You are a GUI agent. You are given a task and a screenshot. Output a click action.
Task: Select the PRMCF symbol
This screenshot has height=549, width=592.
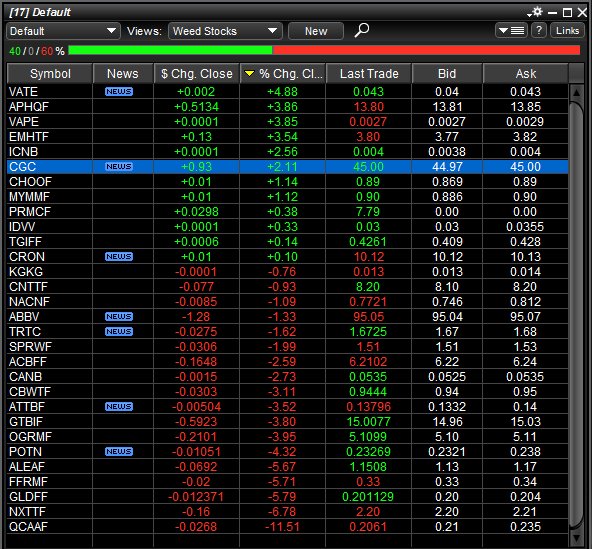coord(30,211)
